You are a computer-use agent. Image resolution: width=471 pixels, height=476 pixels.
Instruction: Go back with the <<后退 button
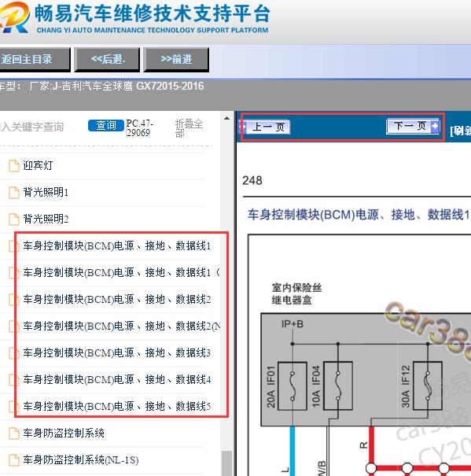point(107,59)
